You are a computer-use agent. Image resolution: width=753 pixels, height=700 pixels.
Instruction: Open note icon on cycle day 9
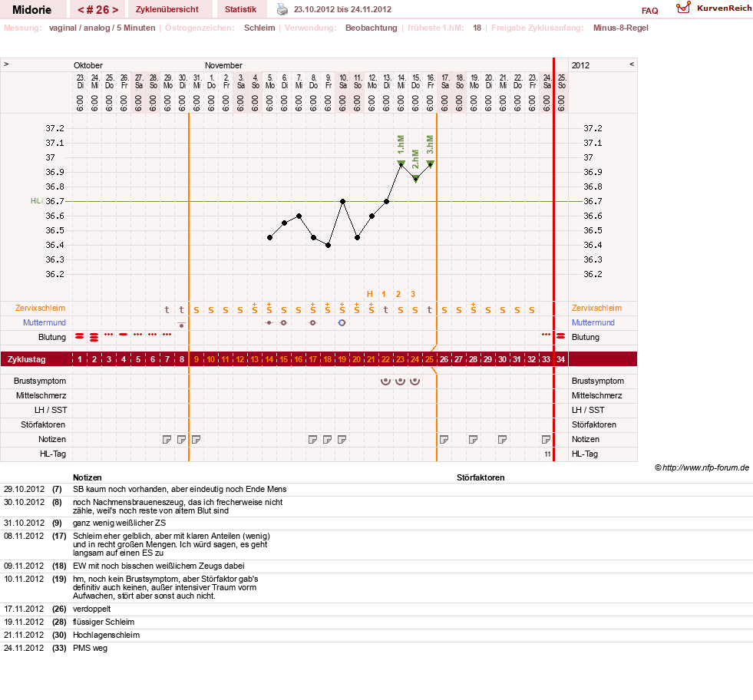tap(196, 439)
